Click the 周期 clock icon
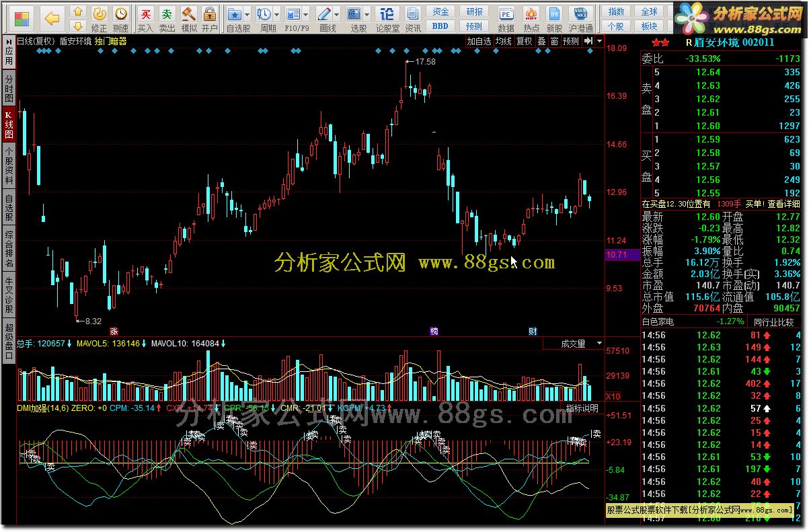Viewport: 809px width, 532px height. 264,13
